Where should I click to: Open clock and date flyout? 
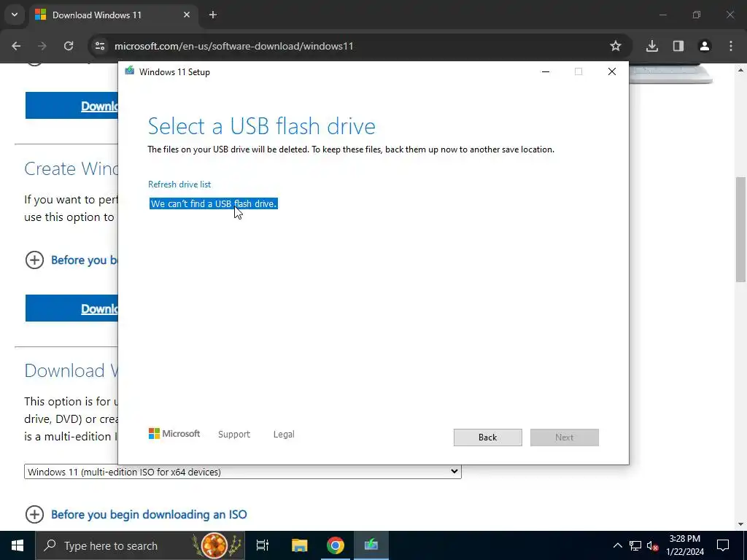point(684,545)
